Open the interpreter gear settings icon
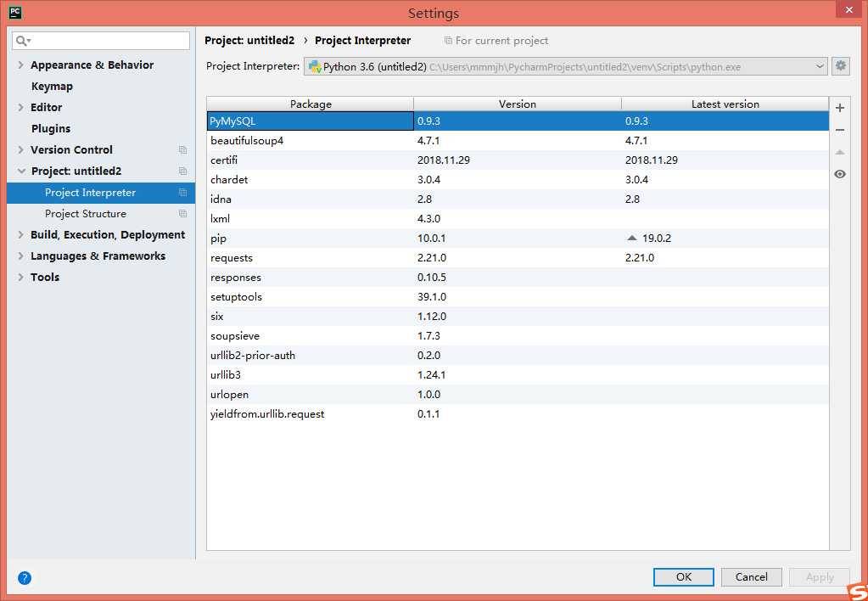Image resolution: width=868 pixels, height=601 pixels. (840, 66)
